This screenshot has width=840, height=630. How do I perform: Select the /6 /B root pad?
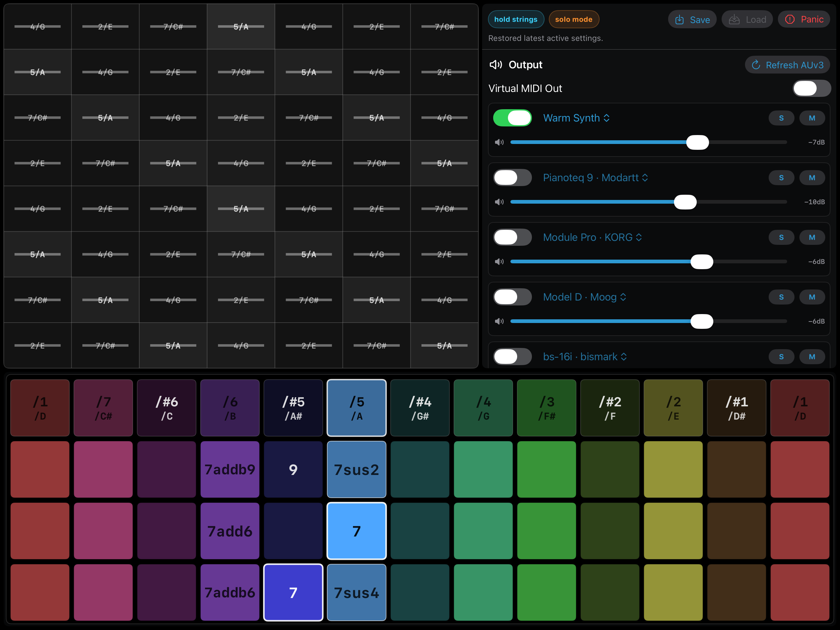(x=230, y=408)
